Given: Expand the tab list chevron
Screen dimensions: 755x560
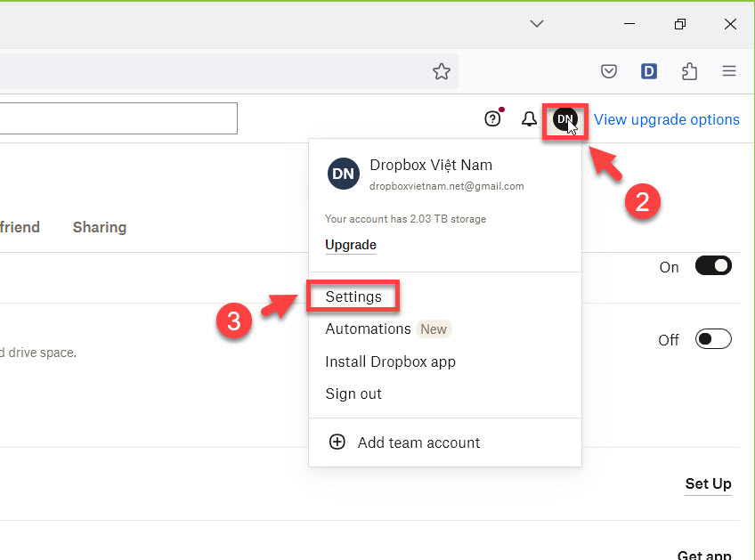Looking at the screenshot, I should (536, 24).
